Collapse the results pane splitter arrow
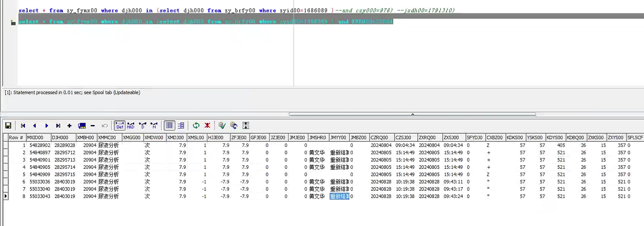The height and width of the screenshot is (226, 644). [412, 114]
